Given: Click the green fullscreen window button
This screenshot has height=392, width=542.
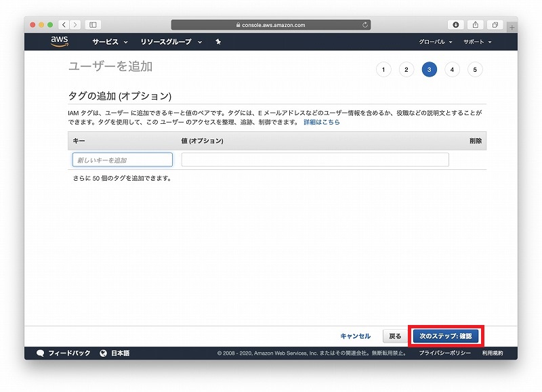Looking at the screenshot, I should click(x=50, y=25).
